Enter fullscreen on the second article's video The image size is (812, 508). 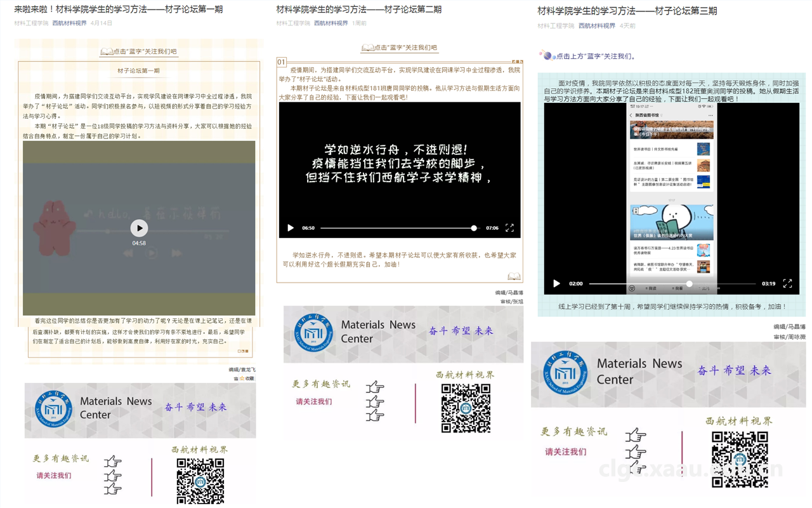tap(509, 228)
